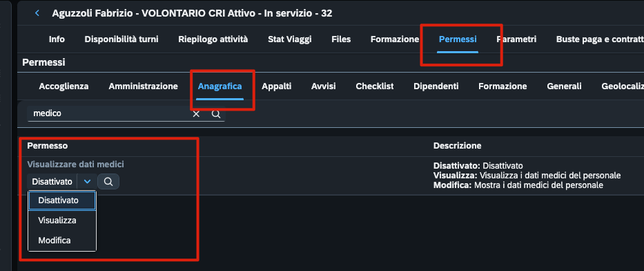Run search with magnifier icon in filter field
The height and width of the screenshot is (271, 644).
[x=216, y=114]
